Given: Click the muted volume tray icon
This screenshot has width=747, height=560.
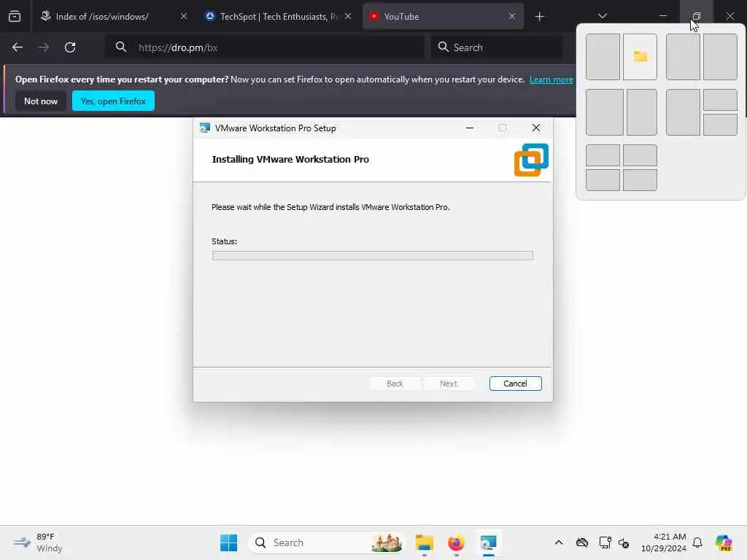Looking at the screenshot, I should [624, 542].
